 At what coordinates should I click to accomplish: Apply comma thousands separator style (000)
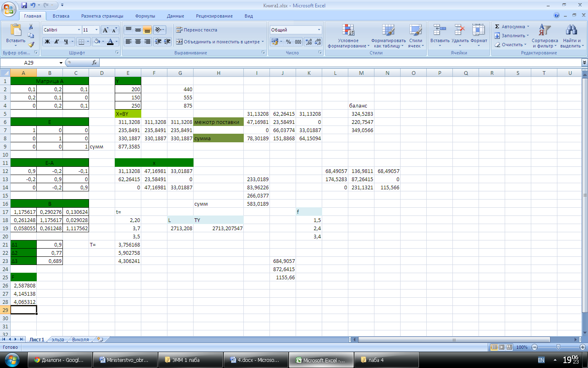coord(298,42)
